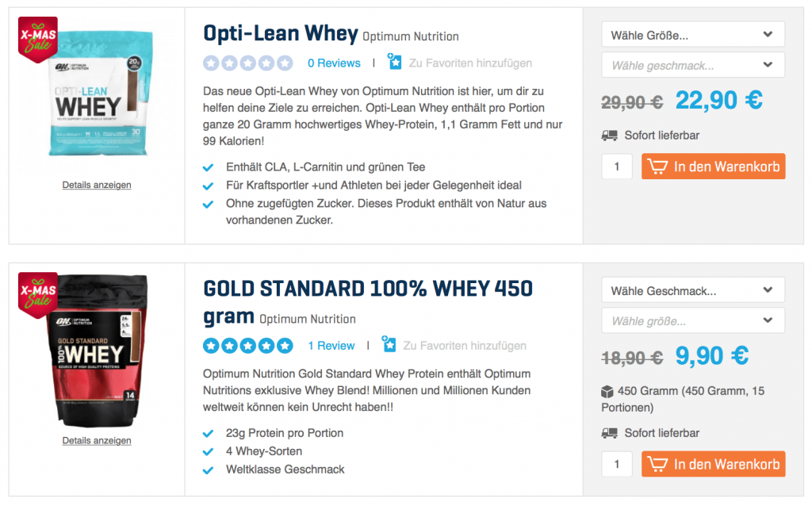Click the delivery truck icon for Opti-Lean Whey

(x=610, y=136)
